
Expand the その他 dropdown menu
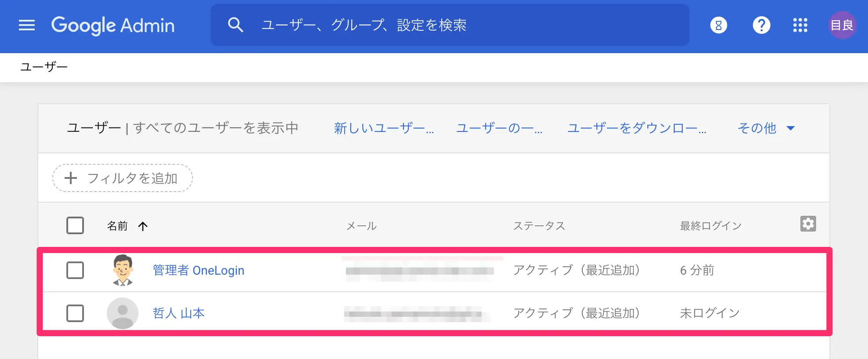[766, 128]
